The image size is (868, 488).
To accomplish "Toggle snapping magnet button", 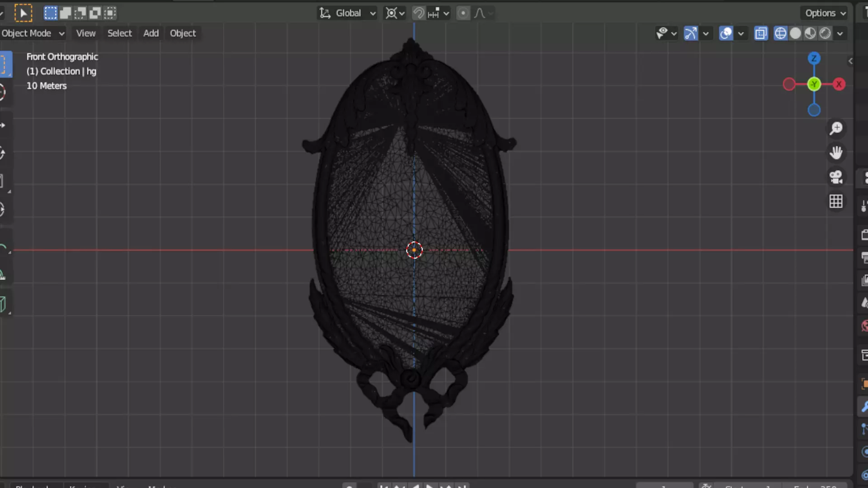I will [419, 13].
